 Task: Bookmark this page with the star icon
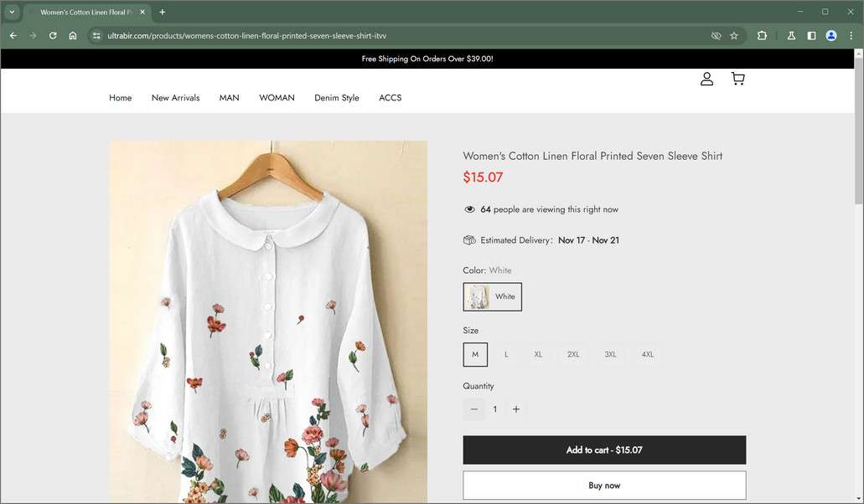(x=734, y=36)
